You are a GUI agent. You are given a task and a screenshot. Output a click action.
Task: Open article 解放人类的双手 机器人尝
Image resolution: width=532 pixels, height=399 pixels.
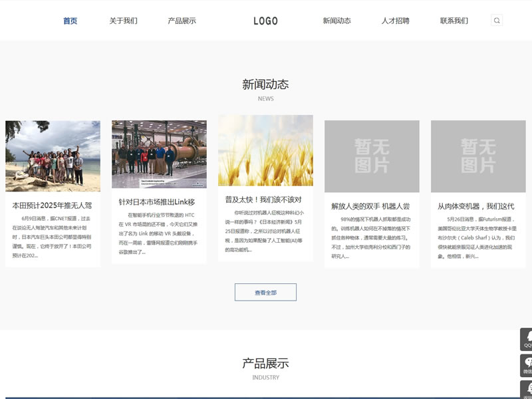370,206
